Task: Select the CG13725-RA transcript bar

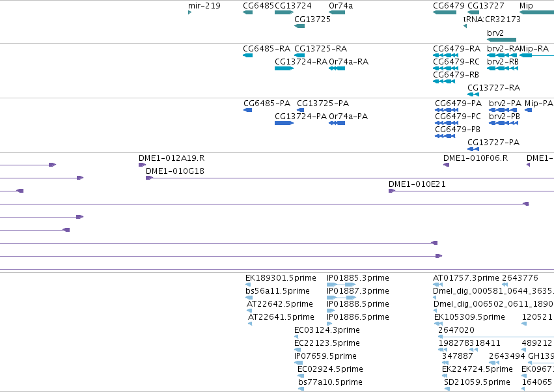Action: (299, 55)
